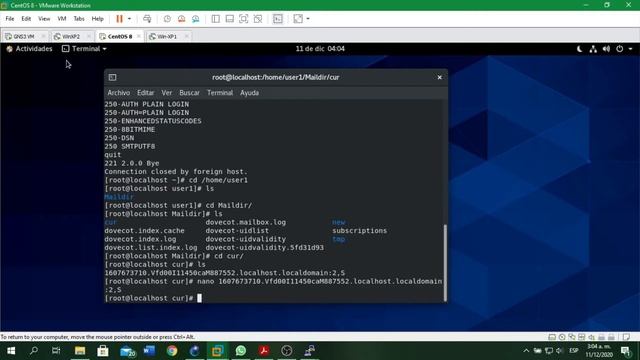Pause the virtual machine from VMware toolbar
This screenshot has width=640, height=360.
pyautogui.click(x=119, y=19)
